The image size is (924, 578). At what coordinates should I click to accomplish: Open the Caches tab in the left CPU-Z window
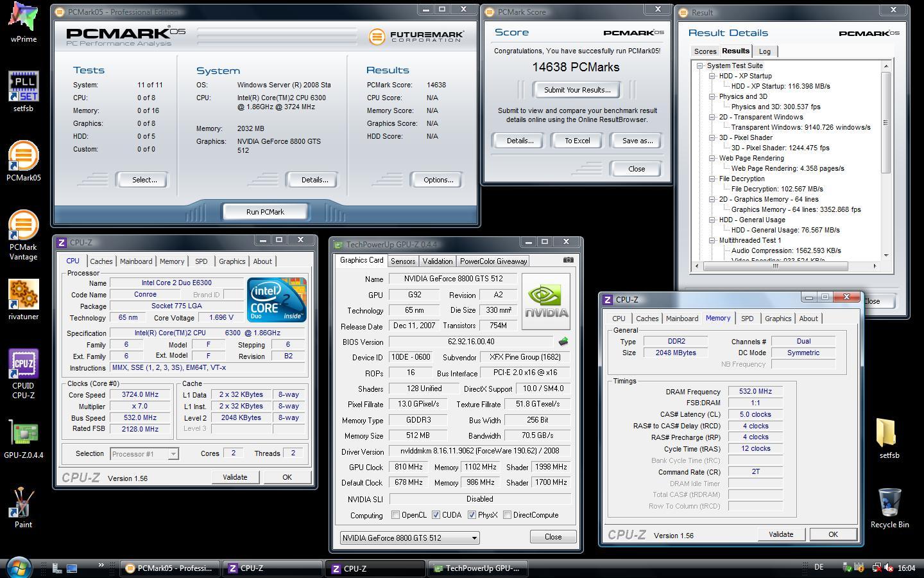(x=101, y=261)
